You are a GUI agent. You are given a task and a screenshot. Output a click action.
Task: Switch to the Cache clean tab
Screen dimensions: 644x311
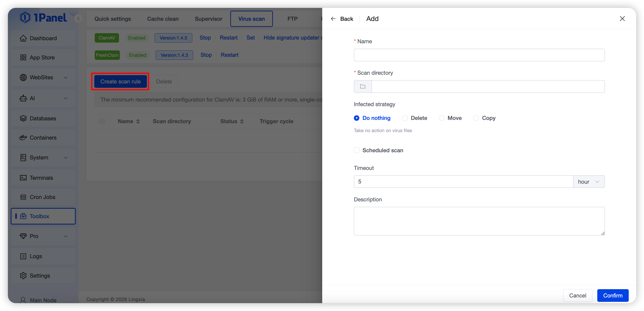point(163,19)
